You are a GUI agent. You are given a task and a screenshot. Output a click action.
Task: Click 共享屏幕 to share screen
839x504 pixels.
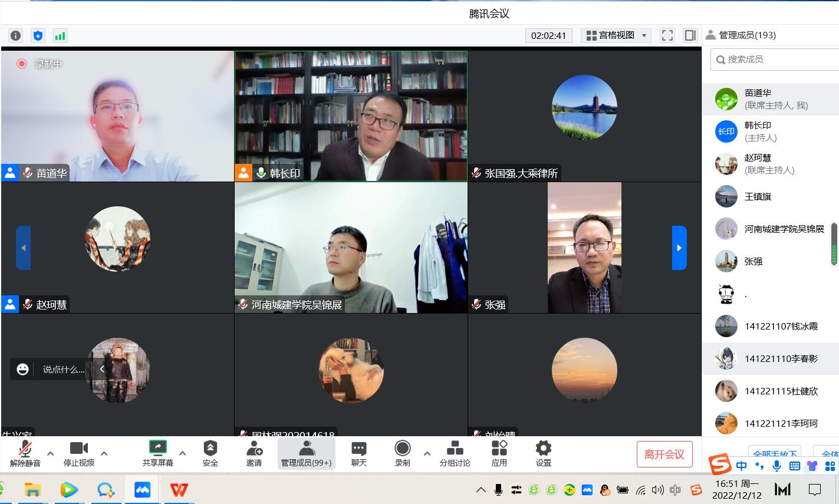tap(157, 453)
